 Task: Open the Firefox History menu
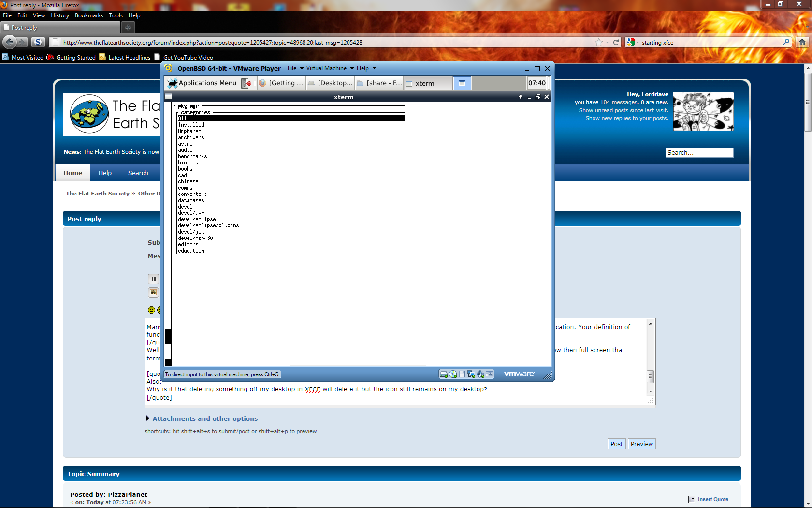coord(60,15)
